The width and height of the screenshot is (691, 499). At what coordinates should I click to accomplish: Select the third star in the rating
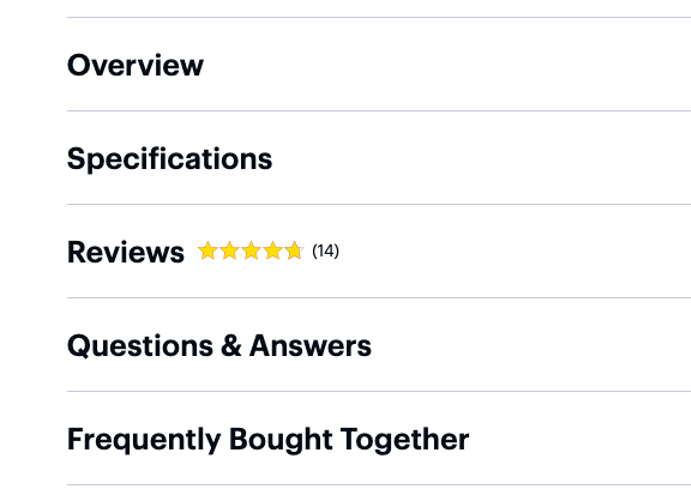click(x=250, y=251)
